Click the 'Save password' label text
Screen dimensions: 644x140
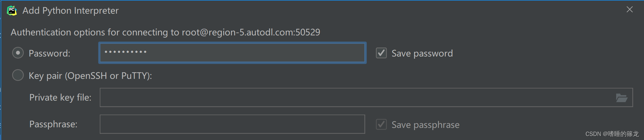pyautogui.click(x=422, y=53)
